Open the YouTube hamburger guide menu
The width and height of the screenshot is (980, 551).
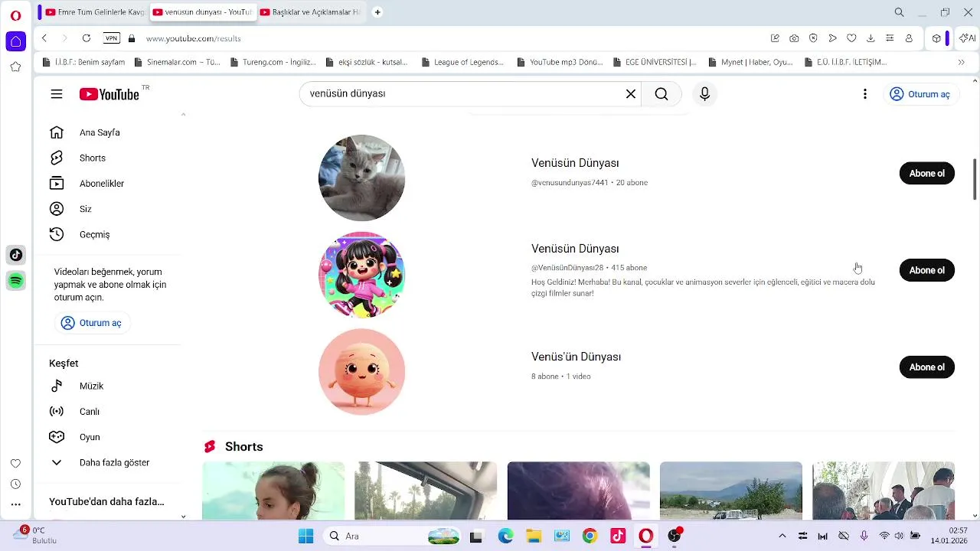point(57,94)
